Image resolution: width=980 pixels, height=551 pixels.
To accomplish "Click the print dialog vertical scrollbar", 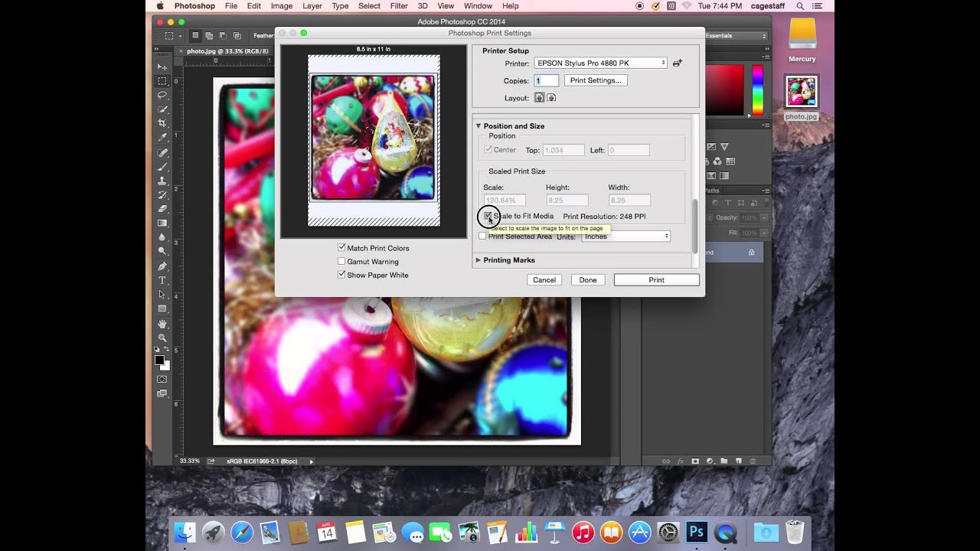I will pos(695,226).
